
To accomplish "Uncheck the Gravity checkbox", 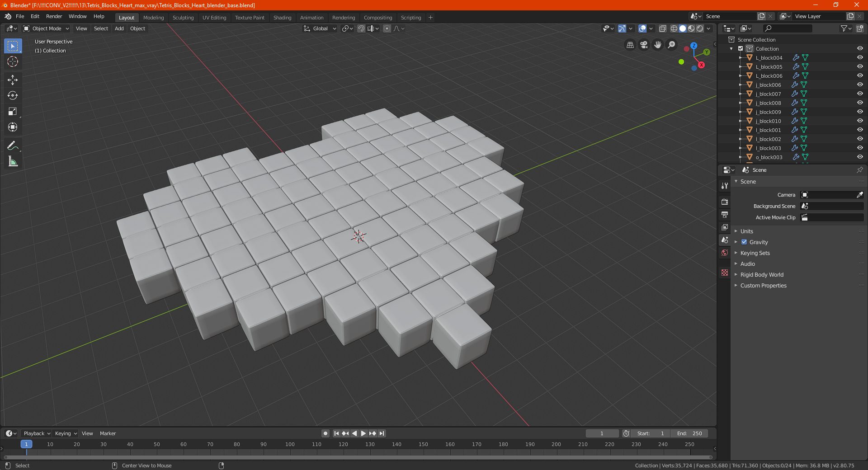I will 744,242.
